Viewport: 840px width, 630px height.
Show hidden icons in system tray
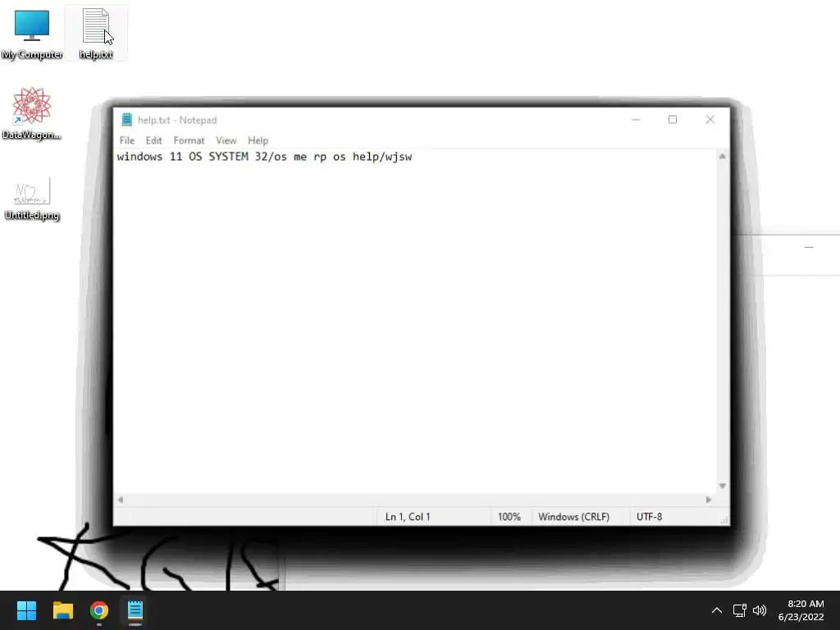tap(717, 610)
